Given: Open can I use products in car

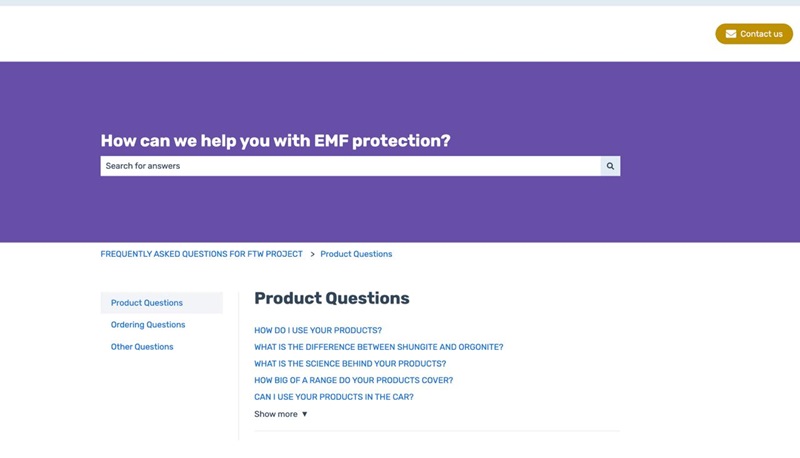Looking at the screenshot, I should tap(334, 397).
